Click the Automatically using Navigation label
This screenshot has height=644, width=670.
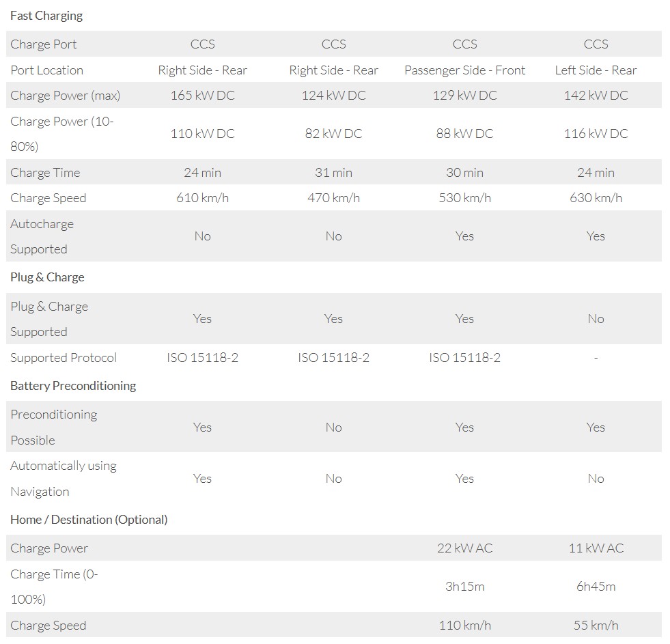click(63, 478)
